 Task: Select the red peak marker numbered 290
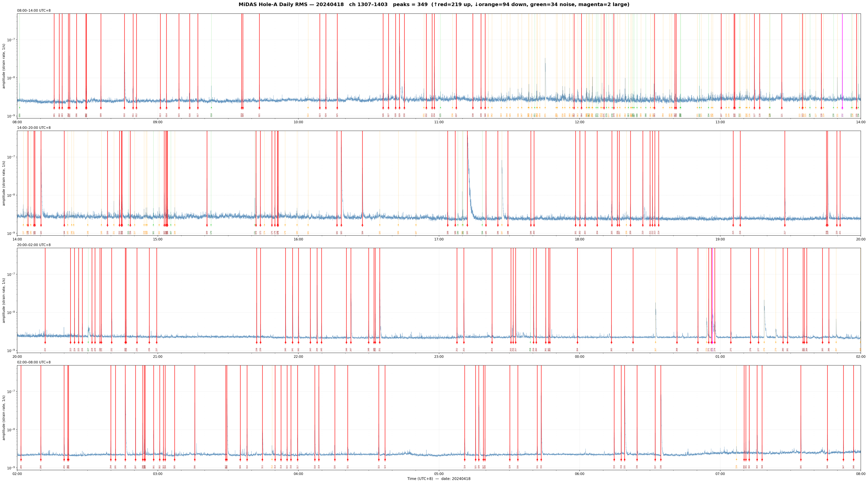coord(41,459)
